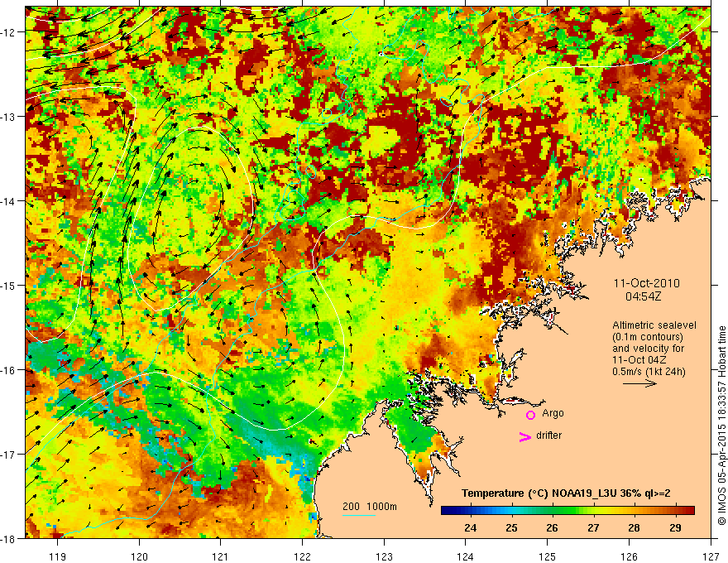Image resolution: width=728 pixels, height=563 pixels.
Task: Click the magenta drifter arrowhead legend symbol
Action: pyautogui.click(x=525, y=436)
